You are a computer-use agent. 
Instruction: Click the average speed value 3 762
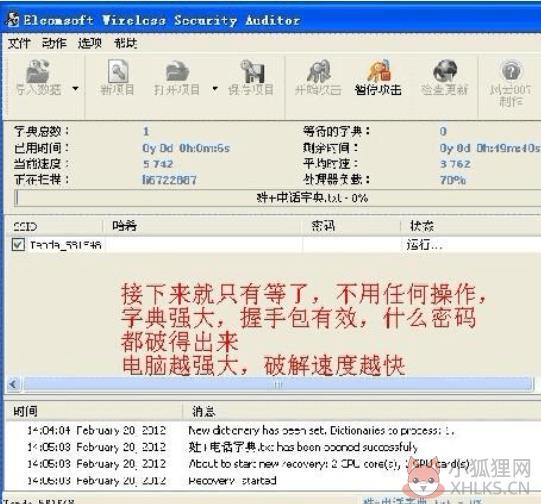point(455,164)
